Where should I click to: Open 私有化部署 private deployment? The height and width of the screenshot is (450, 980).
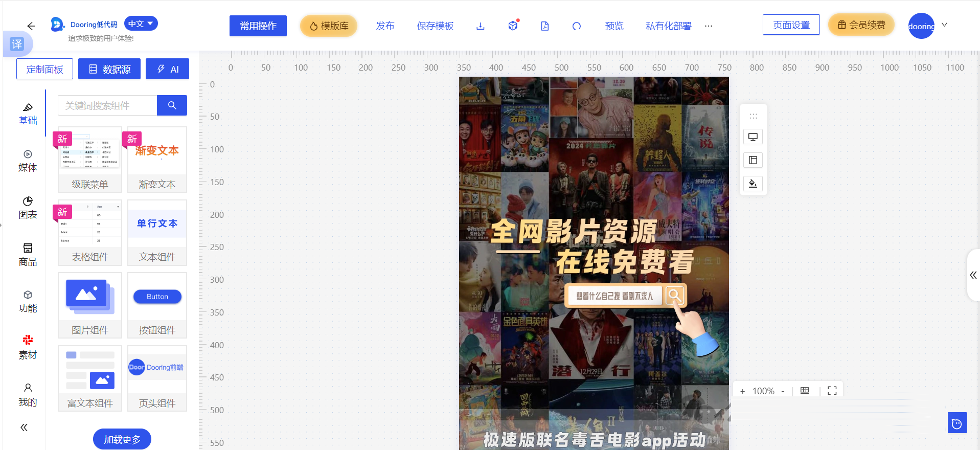(668, 26)
